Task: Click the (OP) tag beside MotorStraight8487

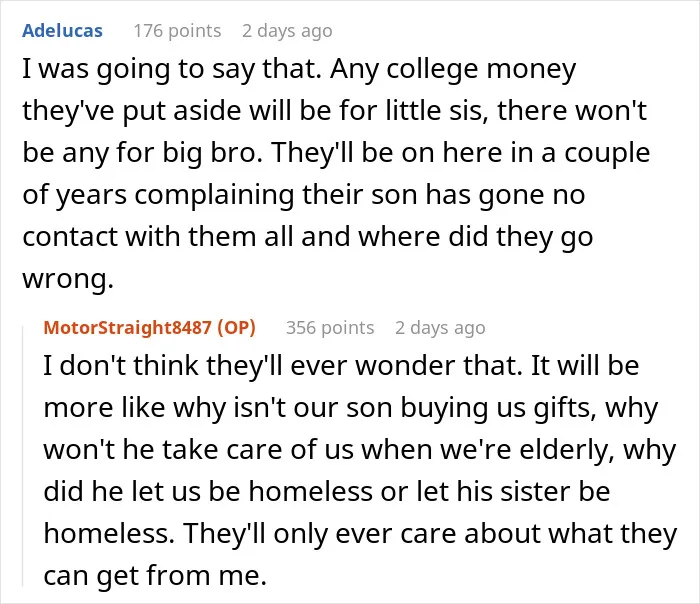Action: [x=237, y=328]
